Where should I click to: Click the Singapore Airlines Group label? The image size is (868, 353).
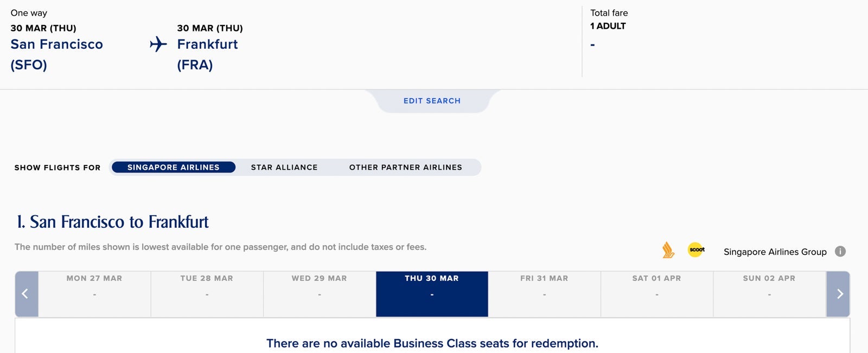tap(775, 252)
